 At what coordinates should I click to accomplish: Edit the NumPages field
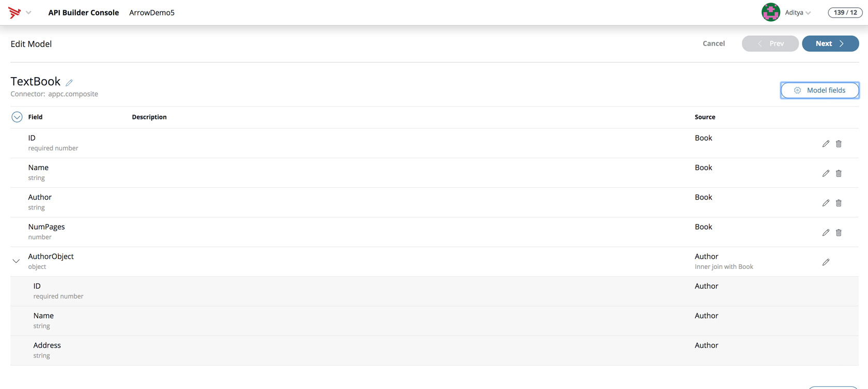coord(826,233)
